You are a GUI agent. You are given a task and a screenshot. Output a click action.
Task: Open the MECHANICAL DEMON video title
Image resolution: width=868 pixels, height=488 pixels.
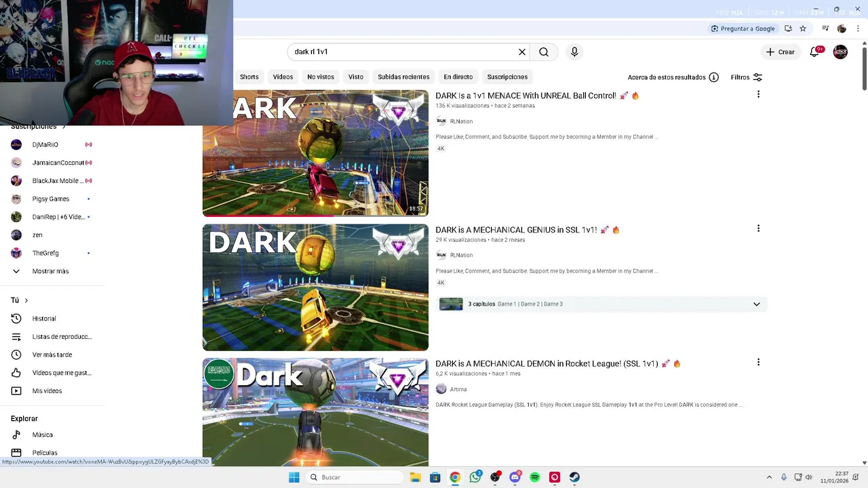pyautogui.click(x=557, y=364)
